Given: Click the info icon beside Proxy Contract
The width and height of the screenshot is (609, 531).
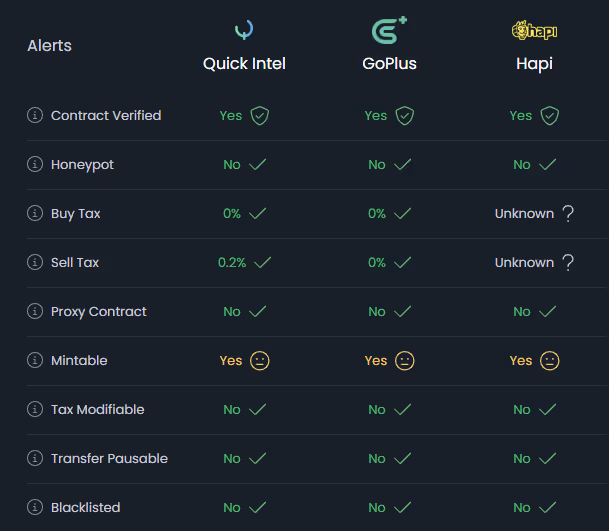Looking at the screenshot, I should pyautogui.click(x=35, y=311).
